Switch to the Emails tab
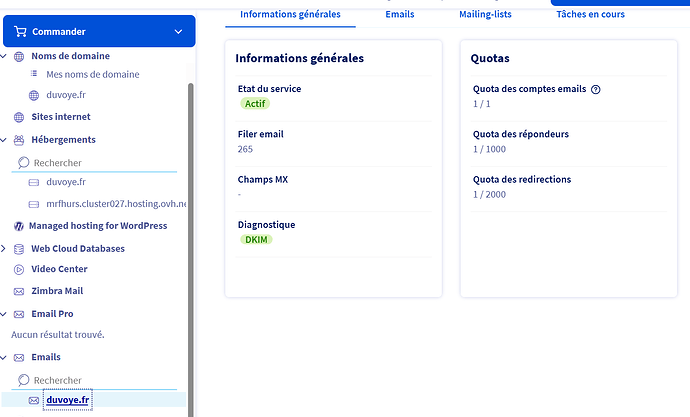The height and width of the screenshot is (417, 690). 400,14
